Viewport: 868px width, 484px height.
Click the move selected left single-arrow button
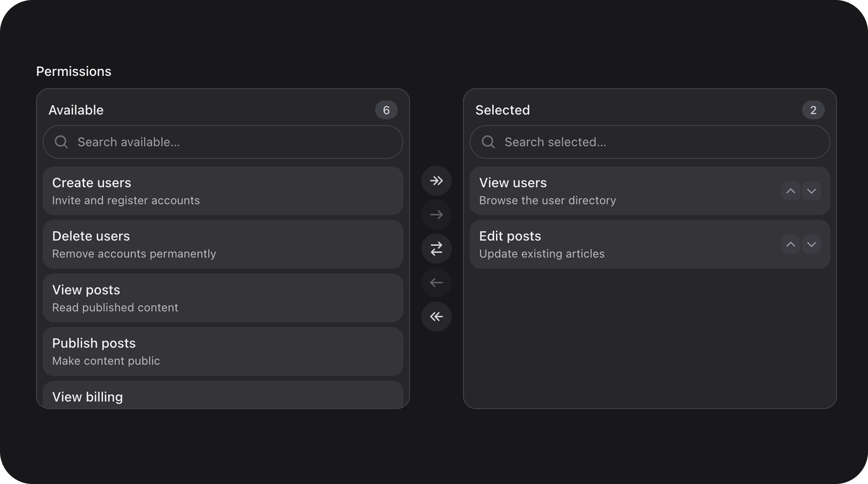click(436, 283)
